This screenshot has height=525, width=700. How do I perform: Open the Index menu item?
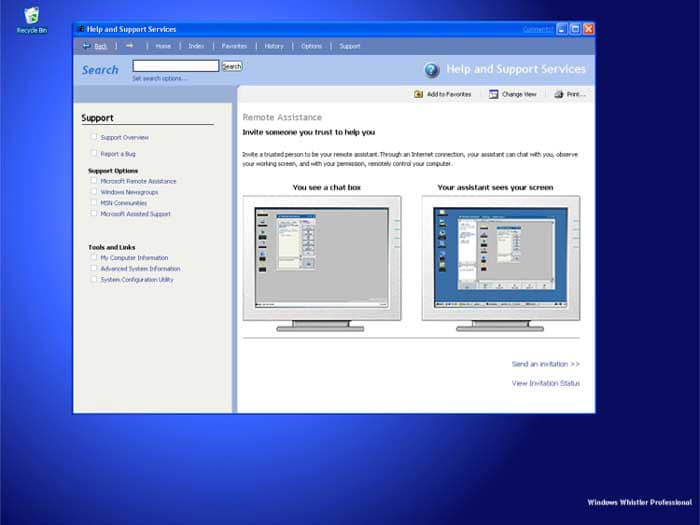[x=196, y=46]
